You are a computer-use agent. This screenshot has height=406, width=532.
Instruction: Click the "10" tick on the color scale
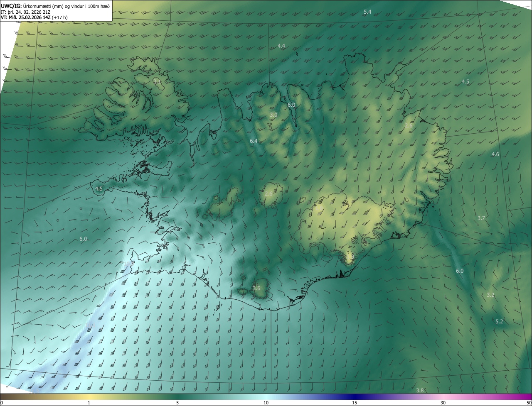point(266,403)
